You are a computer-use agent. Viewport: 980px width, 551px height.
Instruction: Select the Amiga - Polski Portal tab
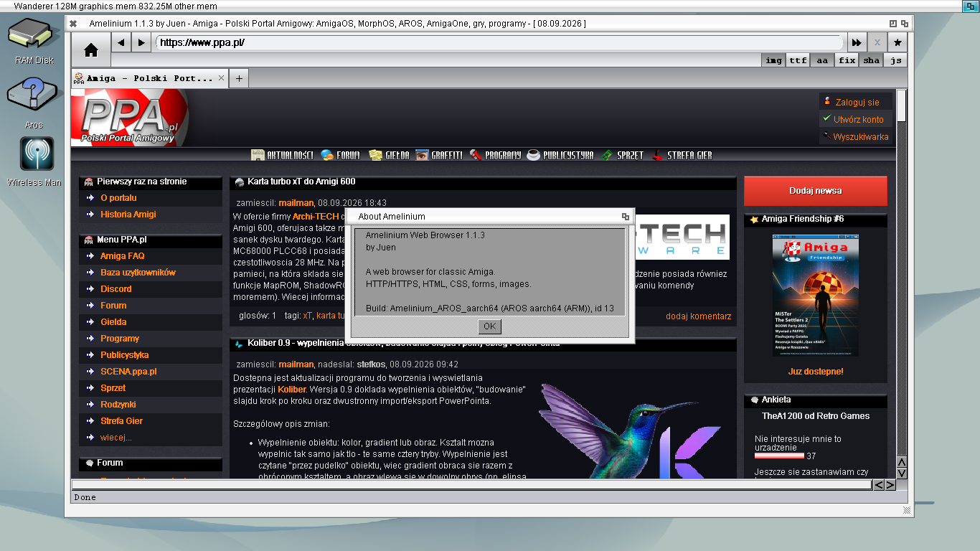(x=149, y=78)
